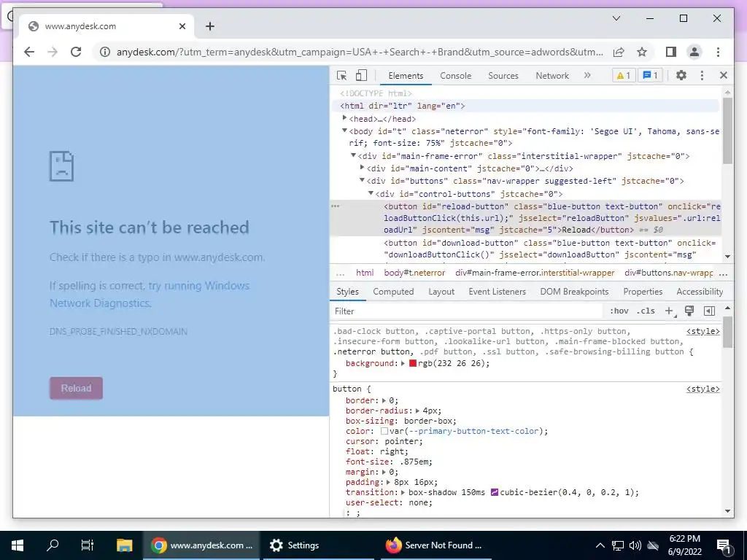The image size is (747, 560).
Task: Toggle rendering emulations paintbrush icon
Action: pos(689,311)
